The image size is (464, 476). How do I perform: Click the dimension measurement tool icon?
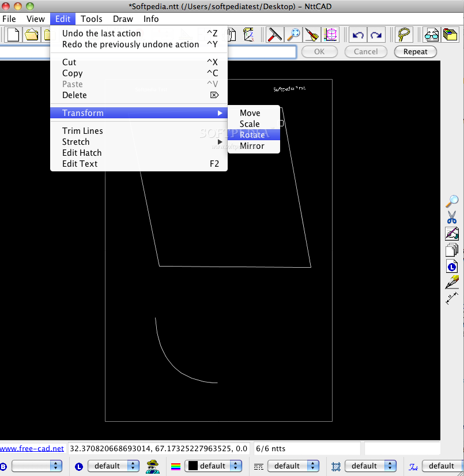click(x=452, y=298)
